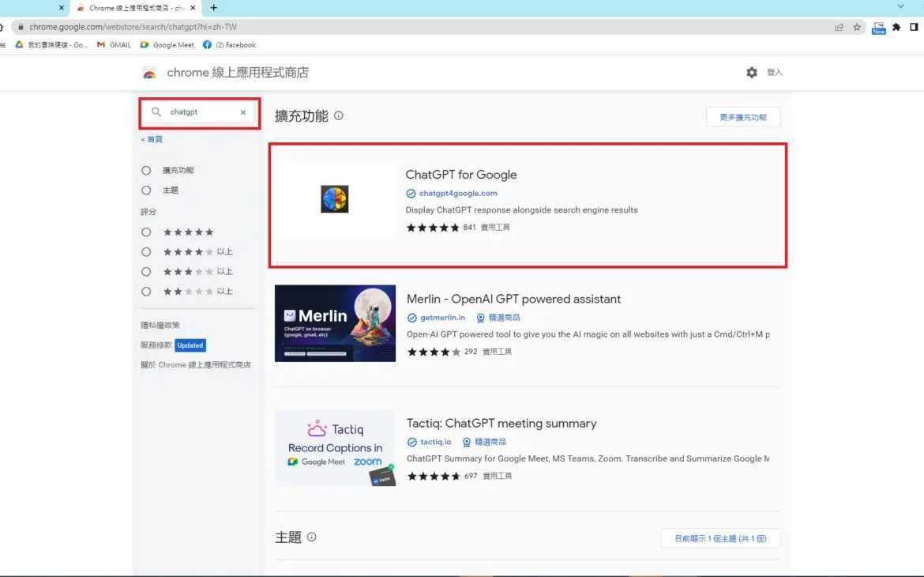The height and width of the screenshot is (577, 924).
Task: Click Merlin's 精選商品 featured badge
Action: pos(498,318)
